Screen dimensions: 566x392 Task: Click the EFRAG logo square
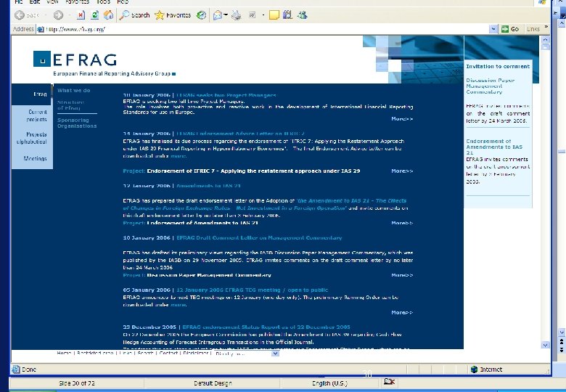click(42, 59)
